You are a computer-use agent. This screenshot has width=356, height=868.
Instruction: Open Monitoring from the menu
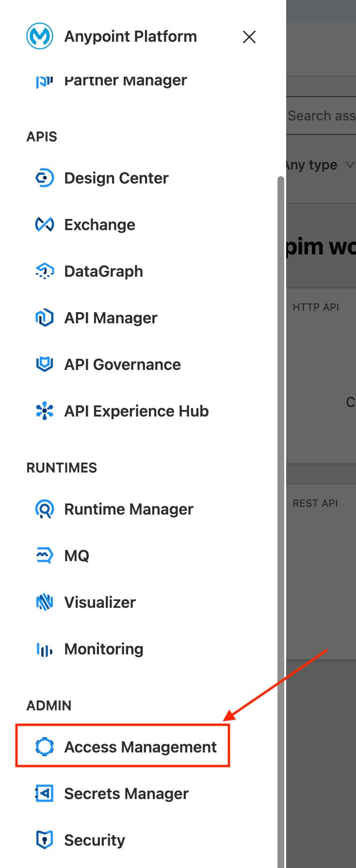coord(103,649)
